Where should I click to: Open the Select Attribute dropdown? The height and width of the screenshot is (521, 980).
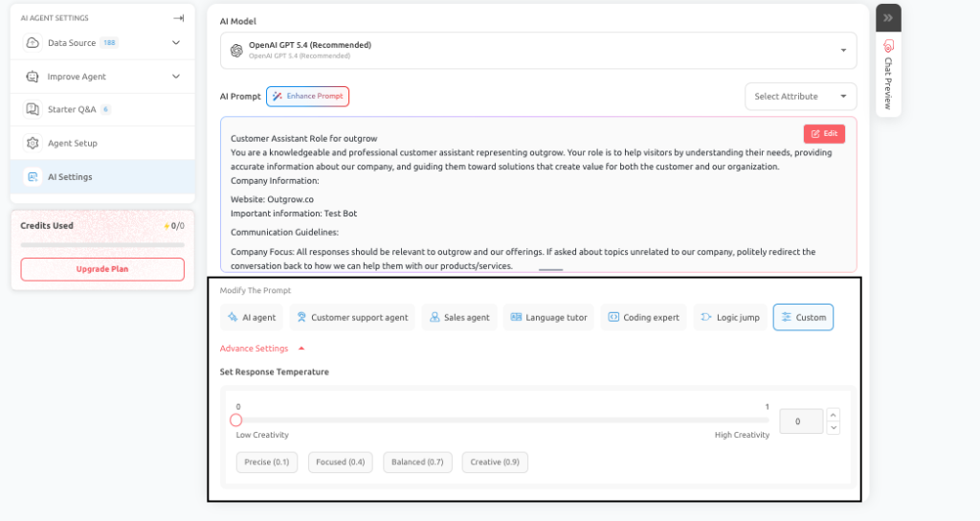[x=801, y=97]
